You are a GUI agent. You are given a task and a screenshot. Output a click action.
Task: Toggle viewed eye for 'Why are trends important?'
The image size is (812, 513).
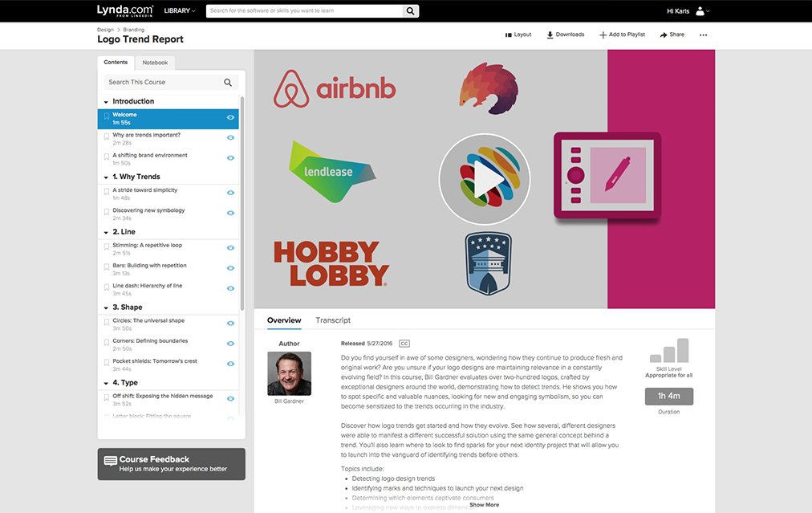coord(230,138)
